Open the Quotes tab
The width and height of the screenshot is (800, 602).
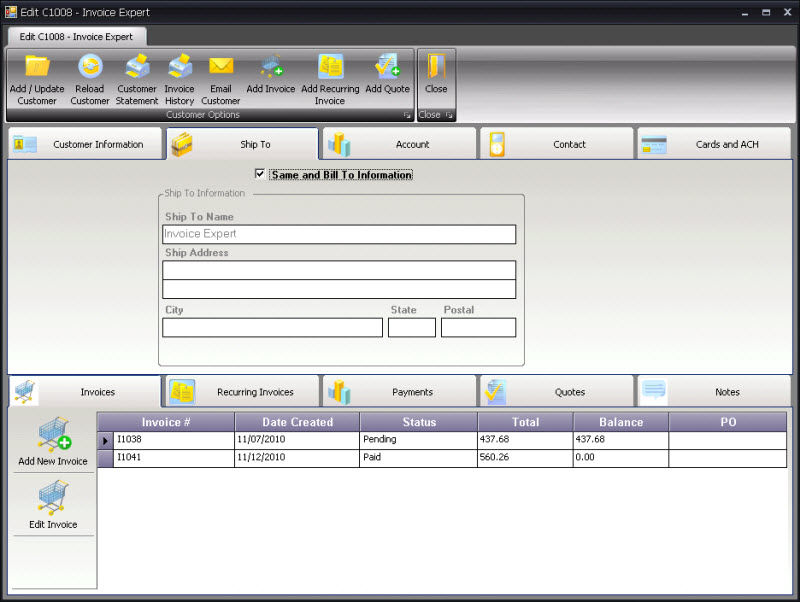pos(557,392)
